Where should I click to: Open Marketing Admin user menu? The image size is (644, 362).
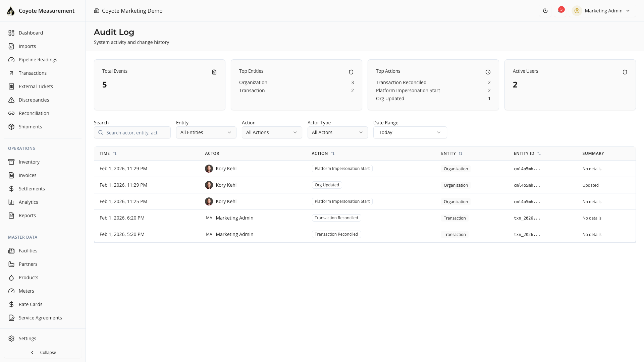[x=603, y=11]
